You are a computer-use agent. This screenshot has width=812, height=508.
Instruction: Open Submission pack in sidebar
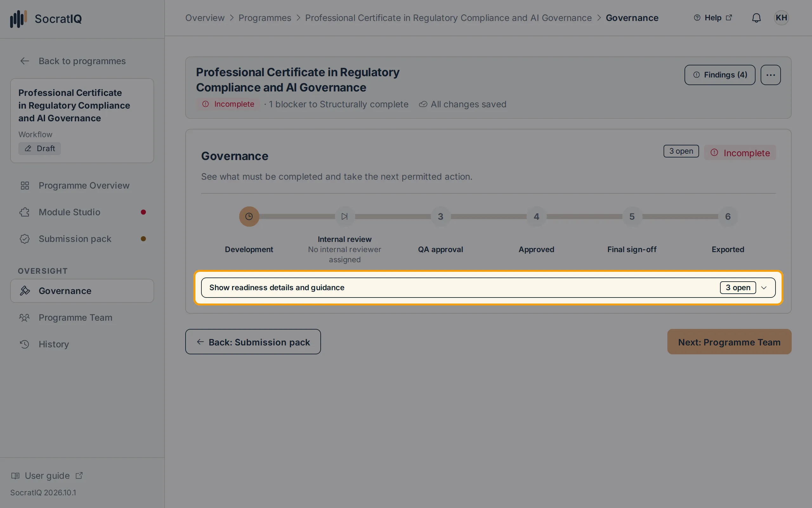click(x=82, y=239)
